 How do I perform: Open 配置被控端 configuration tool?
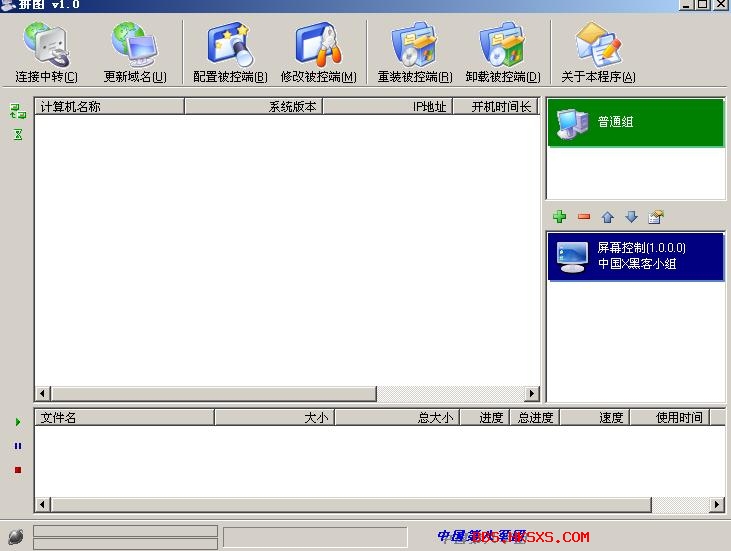point(230,53)
